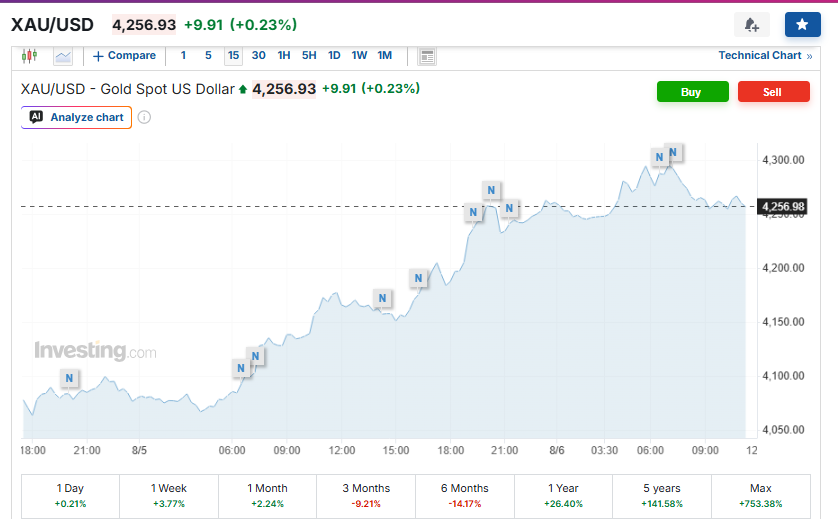Select the 5H interval
838x519 pixels.
(x=309, y=56)
